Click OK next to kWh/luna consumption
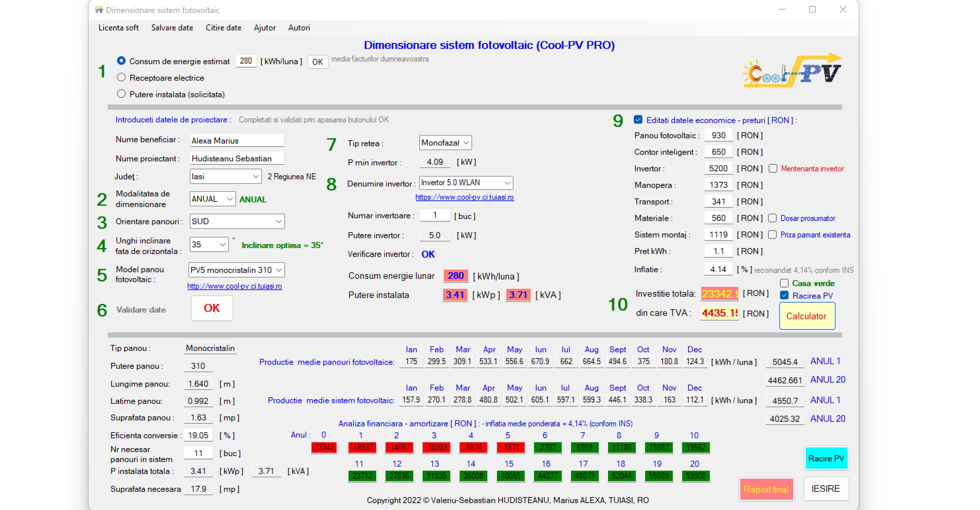 [317, 62]
